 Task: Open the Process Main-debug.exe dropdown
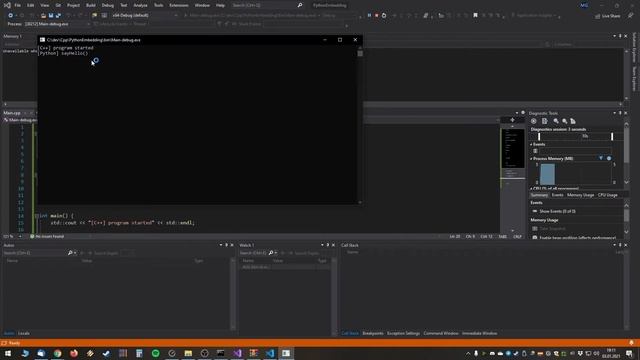pos(57,24)
